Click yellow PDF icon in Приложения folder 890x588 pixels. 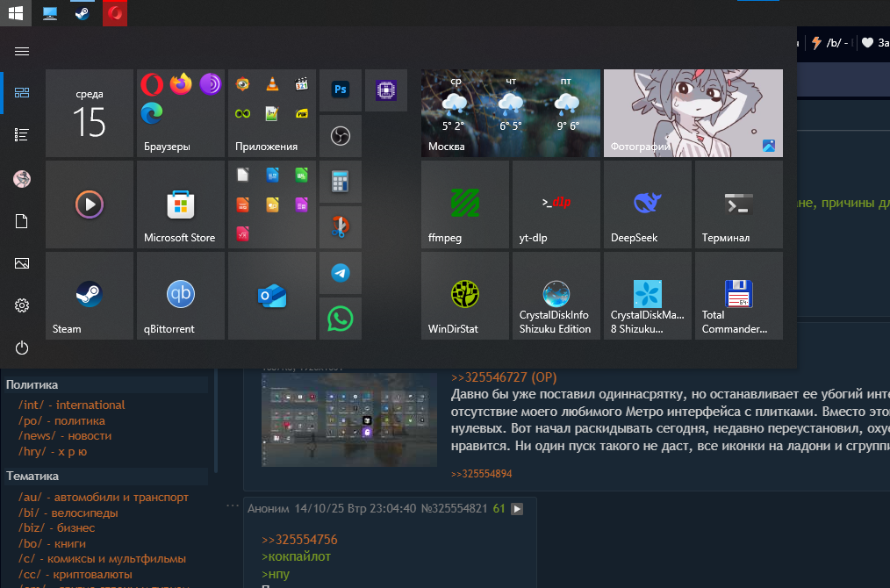point(301,113)
